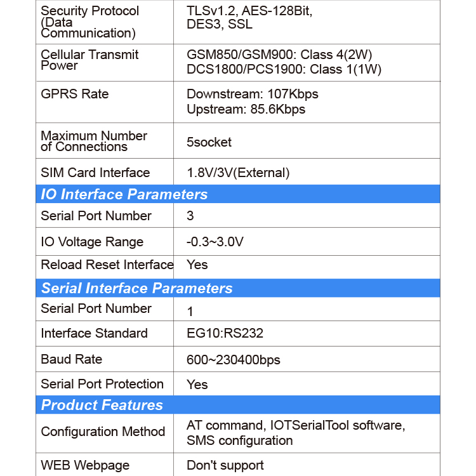Viewport: 476px width, 476px height.
Task: Click the Upstream 85.6Kbps value
Action: click(246, 109)
